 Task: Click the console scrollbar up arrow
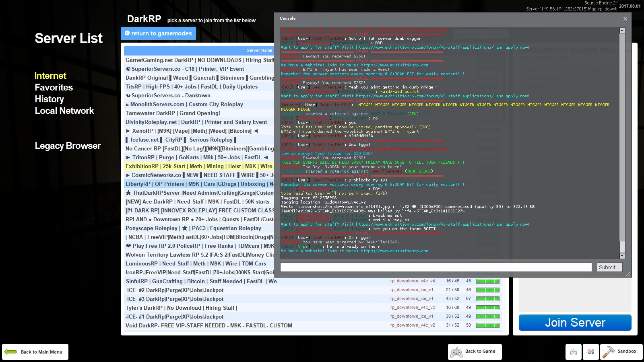[x=622, y=30]
